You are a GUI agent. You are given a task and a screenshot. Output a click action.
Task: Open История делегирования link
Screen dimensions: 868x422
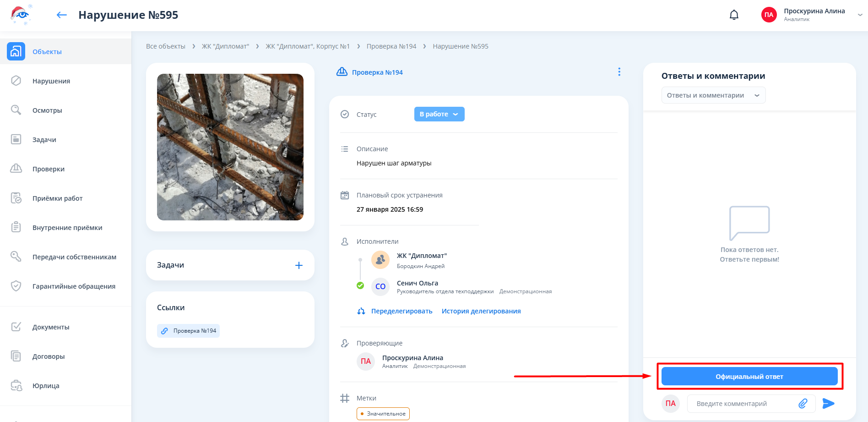coord(481,311)
